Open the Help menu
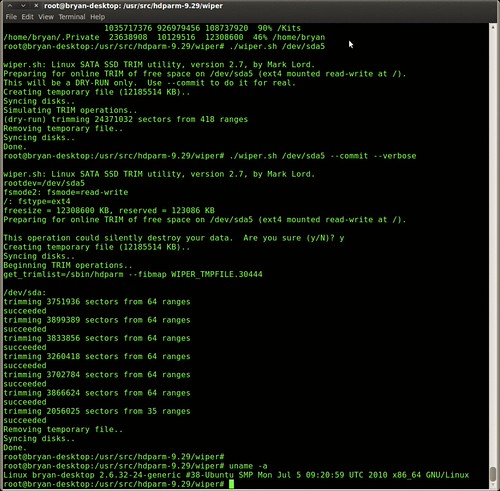This screenshot has width=500, height=491. 98,17
